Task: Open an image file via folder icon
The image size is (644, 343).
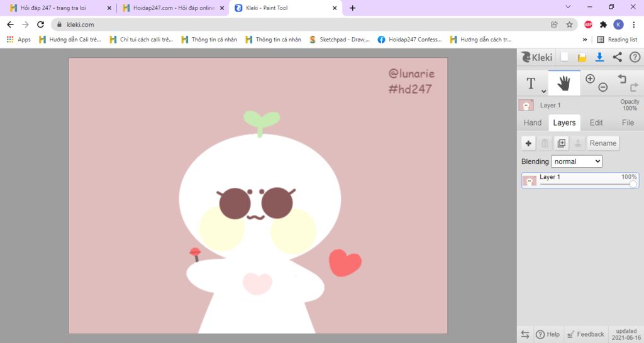Action: 582,57
